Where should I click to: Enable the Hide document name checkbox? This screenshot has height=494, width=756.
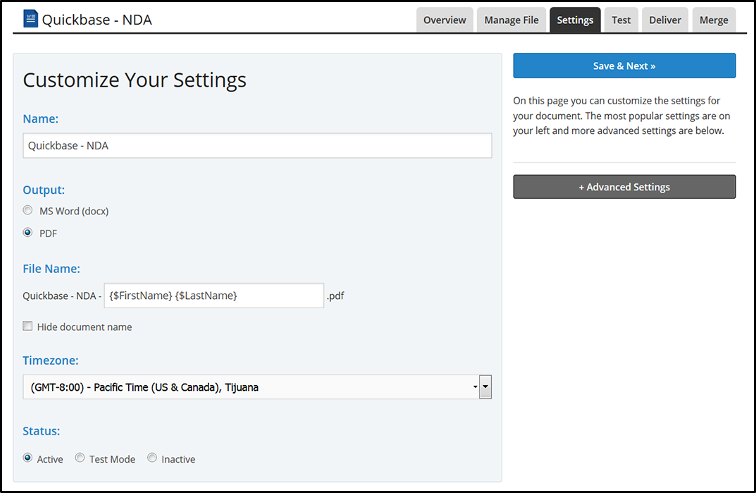point(28,327)
